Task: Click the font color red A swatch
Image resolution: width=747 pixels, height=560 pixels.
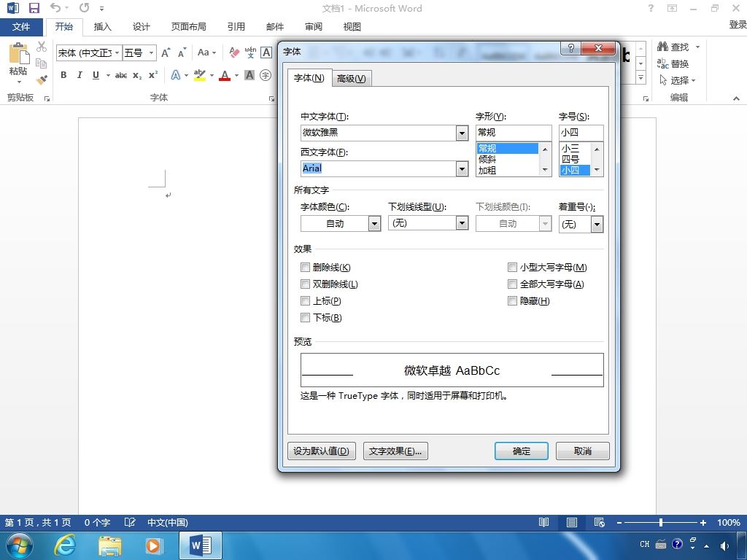Action: click(x=225, y=75)
